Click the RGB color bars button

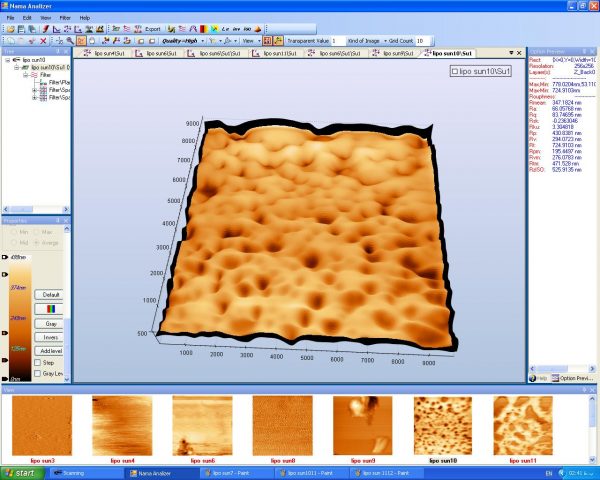pos(51,309)
